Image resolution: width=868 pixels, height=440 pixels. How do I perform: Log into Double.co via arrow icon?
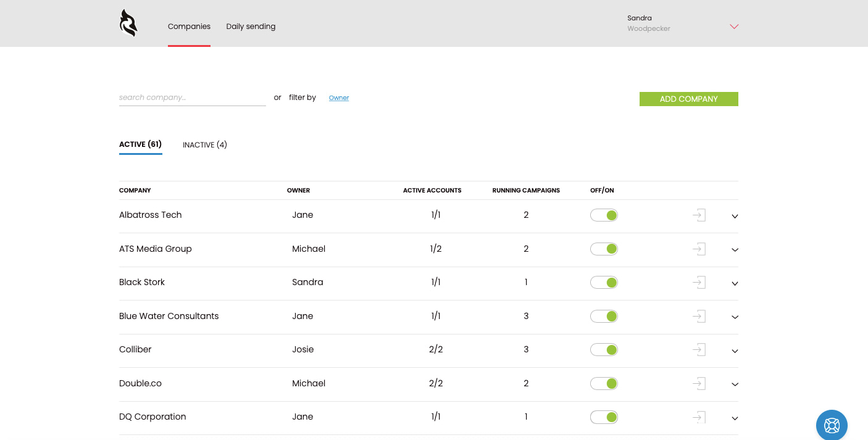[x=699, y=384]
